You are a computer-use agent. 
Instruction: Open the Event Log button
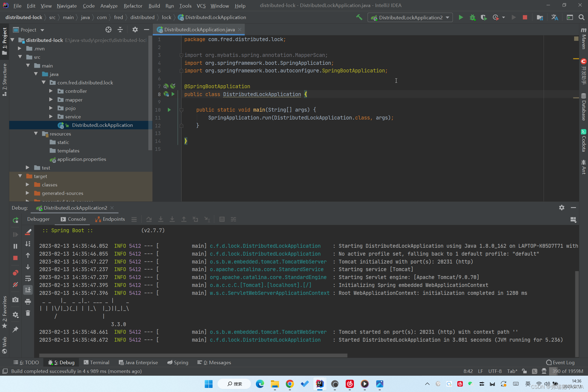click(x=560, y=362)
